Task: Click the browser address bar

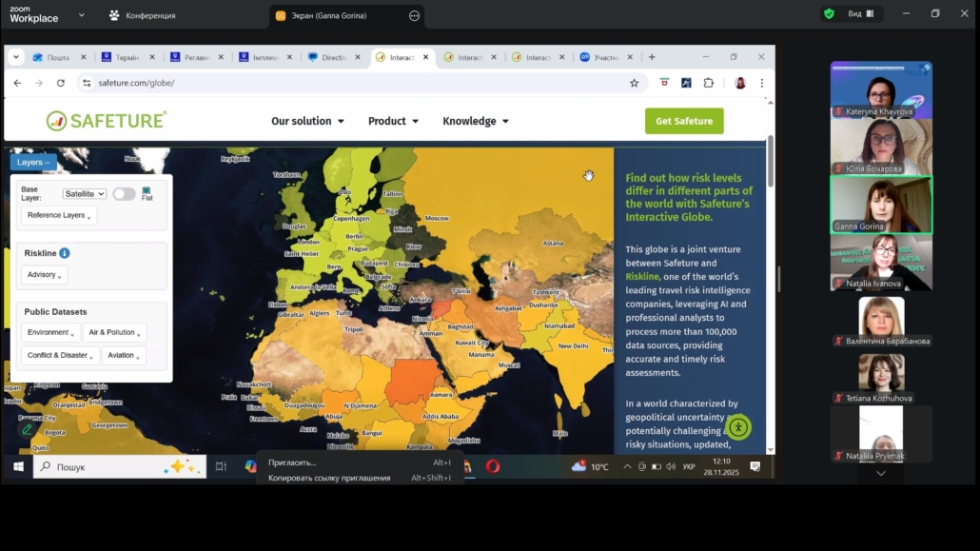Action: pos(352,83)
